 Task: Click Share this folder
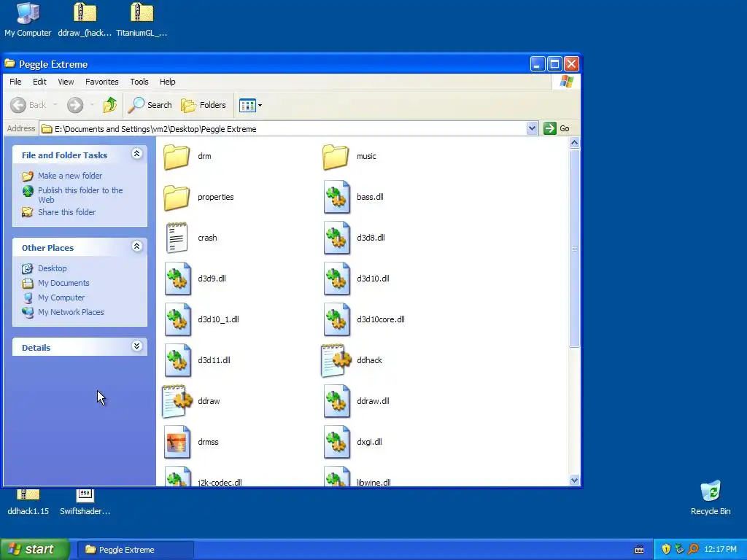(x=58, y=212)
